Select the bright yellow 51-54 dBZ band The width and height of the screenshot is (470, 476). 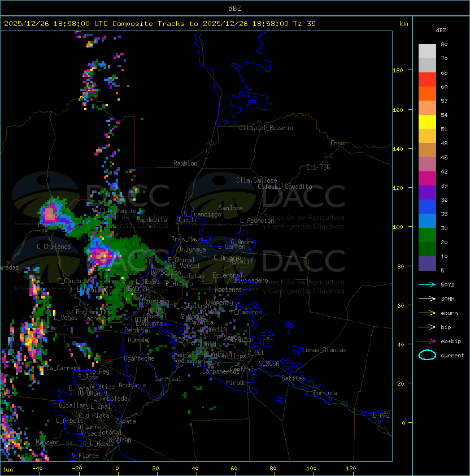(427, 122)
